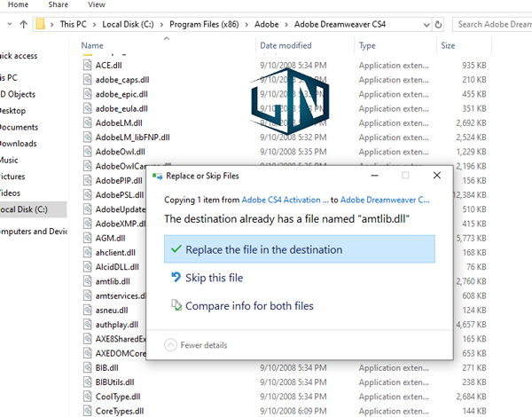Image resolution: width=532 pixels, height=417 pixels.
Task: Click the ACE.dll file icon
Action: point(87,65)
